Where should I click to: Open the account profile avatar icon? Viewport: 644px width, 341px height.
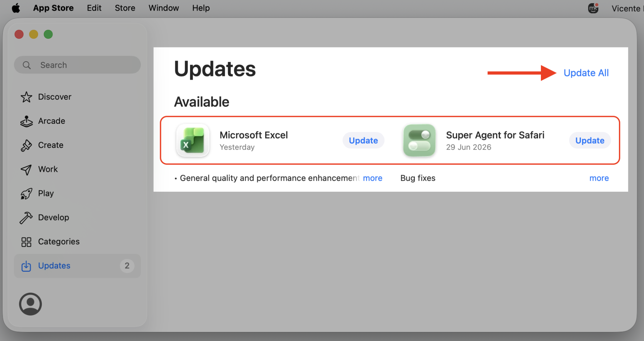(x=30, y=304)
